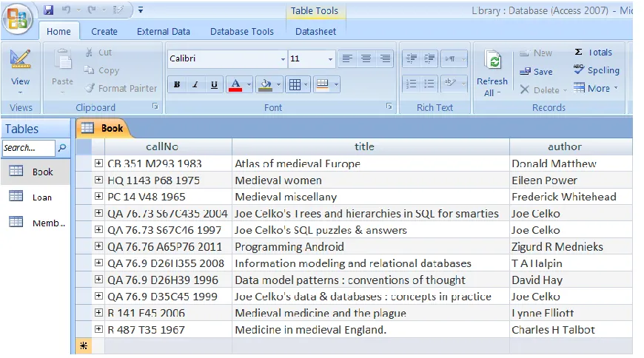This screenshot has height=358, width=644.
Task: Open the Calibri font name dropdown
Action: (283, 58)
